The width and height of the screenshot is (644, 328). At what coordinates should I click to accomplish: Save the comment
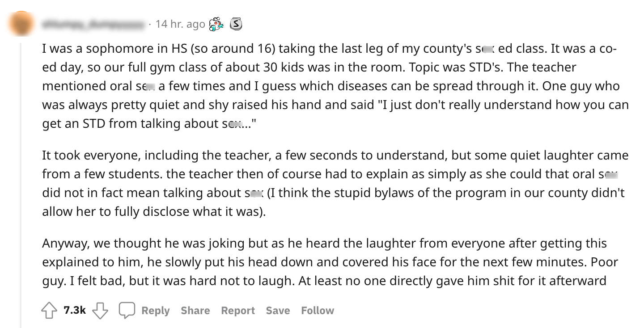click(278, 311)
